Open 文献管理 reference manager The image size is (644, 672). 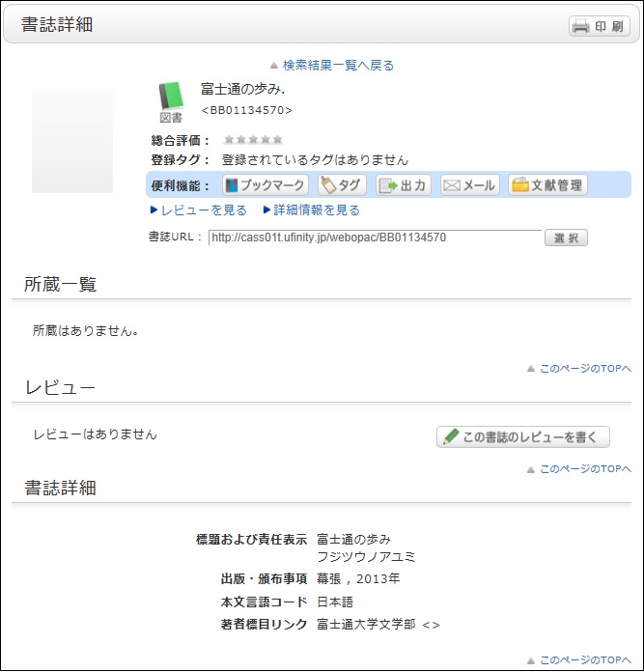[x=547, y=185]
